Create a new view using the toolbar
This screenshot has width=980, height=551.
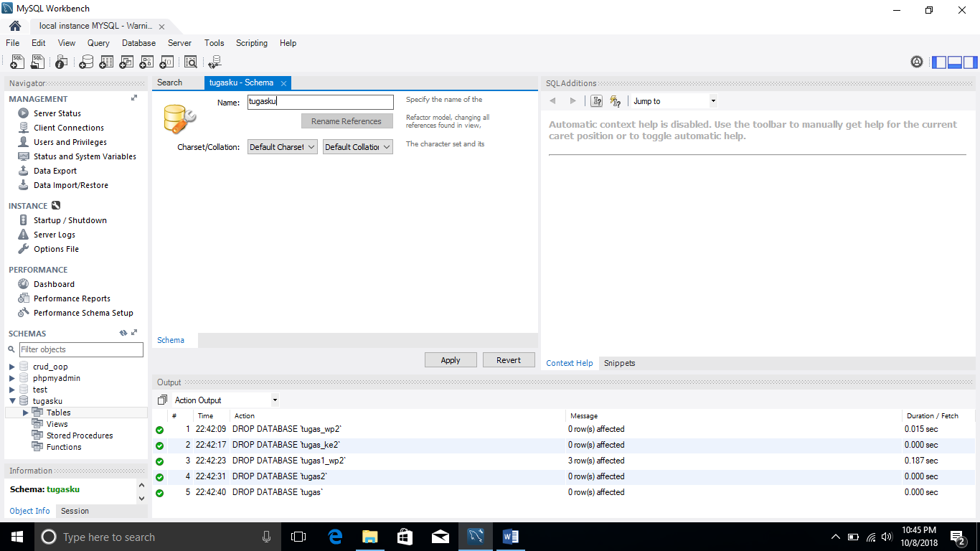[126, 62]
